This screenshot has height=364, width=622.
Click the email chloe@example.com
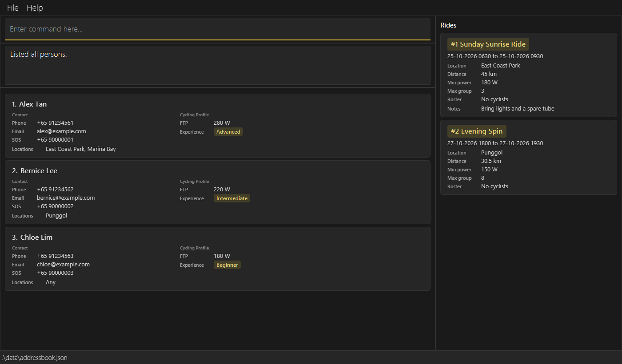pos(63,265)
